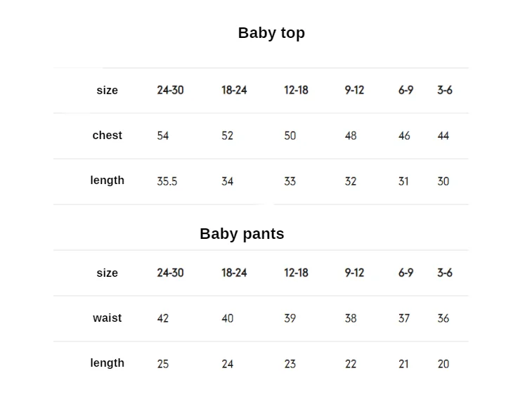Viewport: 532px width, 411px height.
Task: Select the 24-30 size in Baby top
Action: coord(170,90)
